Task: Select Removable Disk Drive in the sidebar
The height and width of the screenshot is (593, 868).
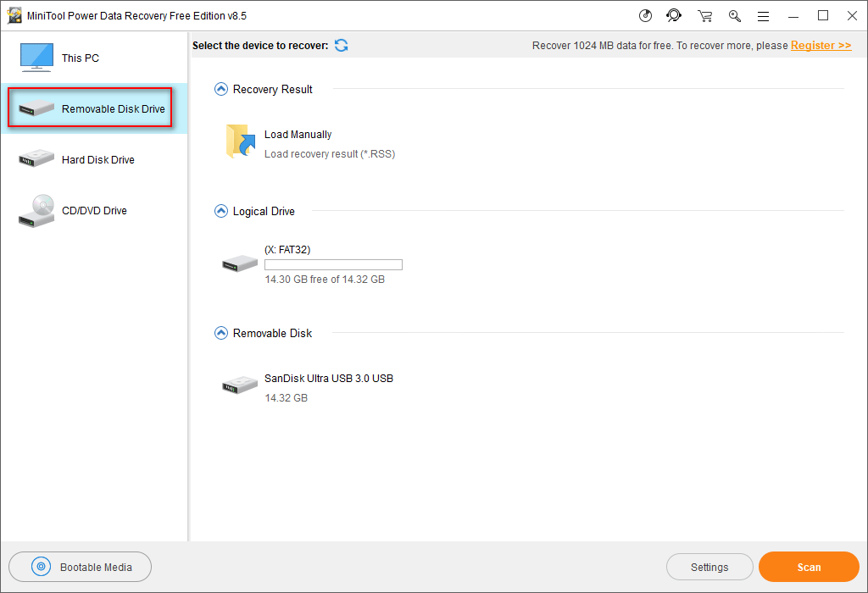Action: pyautogui.click(x=94, y=109)
